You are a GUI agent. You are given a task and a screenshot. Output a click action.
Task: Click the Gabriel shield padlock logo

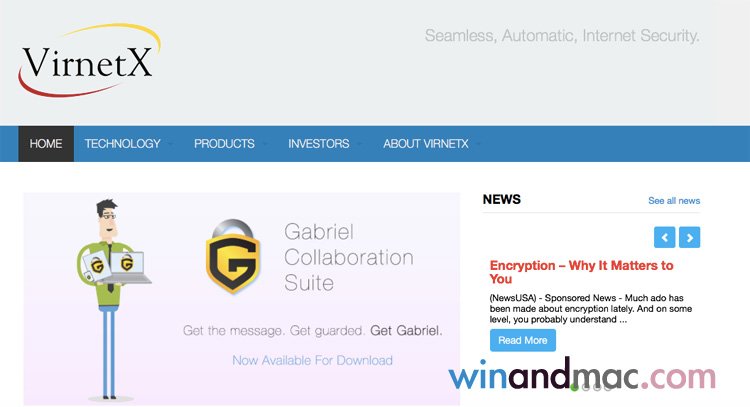(233, 254)
